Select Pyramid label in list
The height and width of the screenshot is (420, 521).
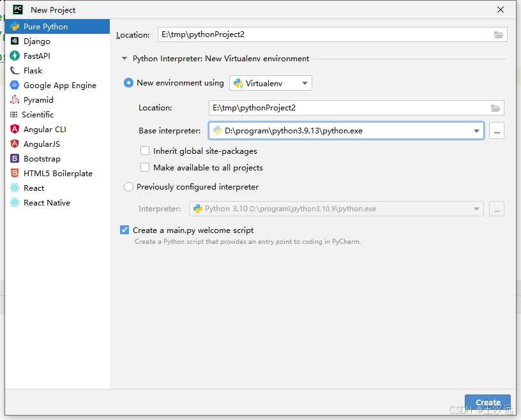(x=38, y=100)
